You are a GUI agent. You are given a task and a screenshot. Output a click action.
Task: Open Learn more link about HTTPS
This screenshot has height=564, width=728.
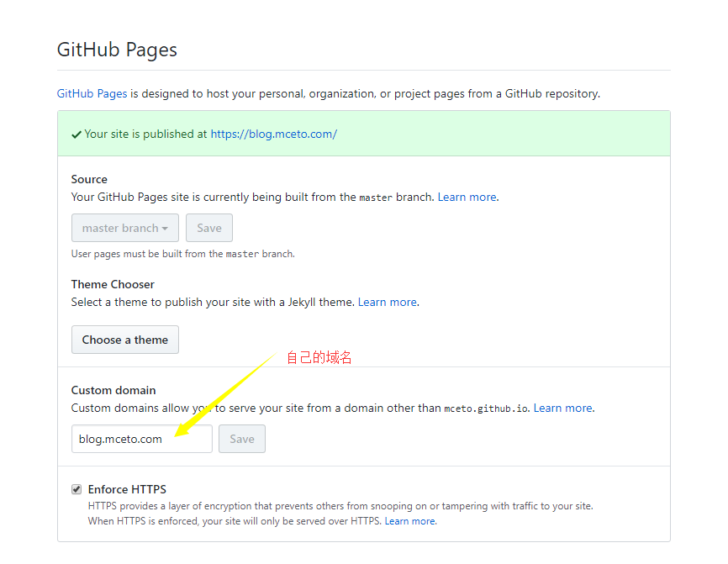click(x=410, y=521)
